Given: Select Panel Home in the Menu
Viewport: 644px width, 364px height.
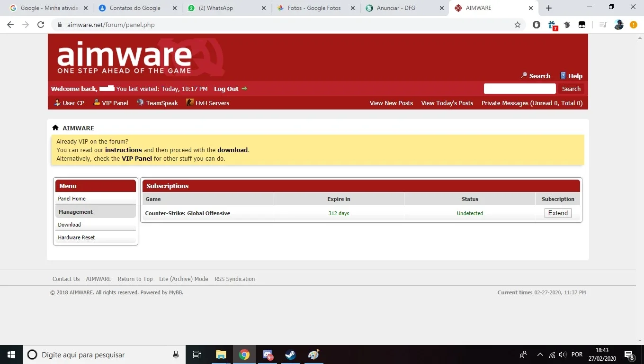Looking at the screenshot, I should 96,199.
